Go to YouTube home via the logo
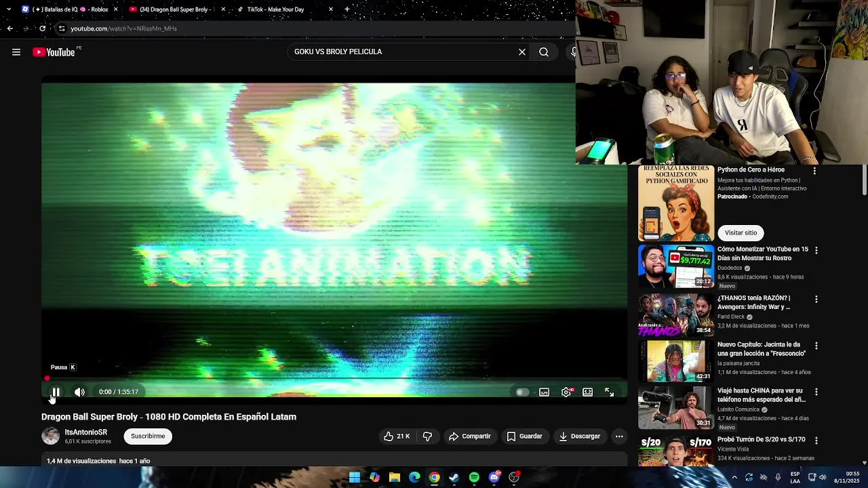This screenshot has width=868, height=488. [54, 52]
